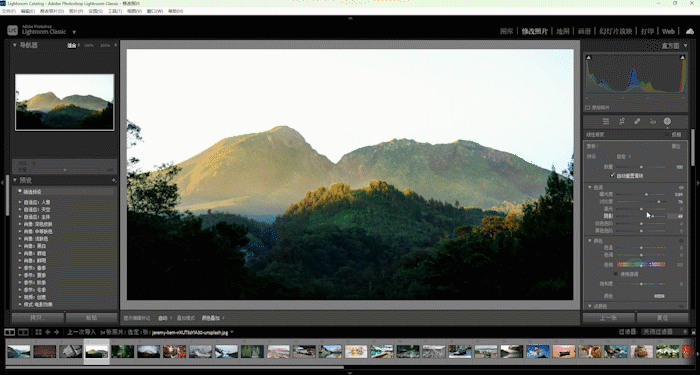Switch to the 图库 Library module
Image resolution: width=700 pixels, height=375 pixels.
[x=506, y=31]
